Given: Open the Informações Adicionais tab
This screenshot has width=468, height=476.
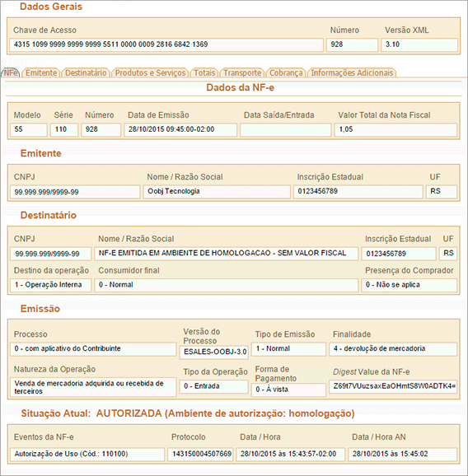Looking at the screenshot, I should point(352,72).
